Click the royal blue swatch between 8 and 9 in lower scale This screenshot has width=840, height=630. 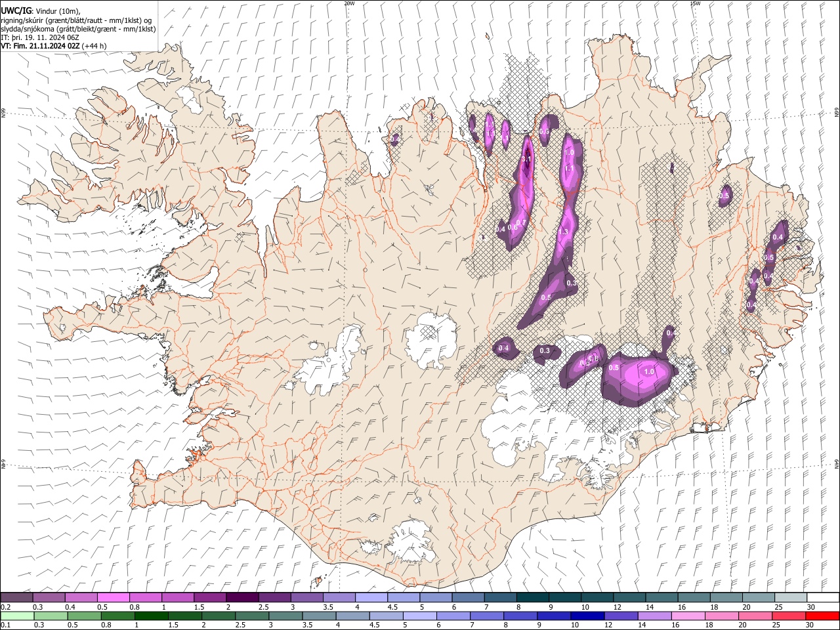520,616
